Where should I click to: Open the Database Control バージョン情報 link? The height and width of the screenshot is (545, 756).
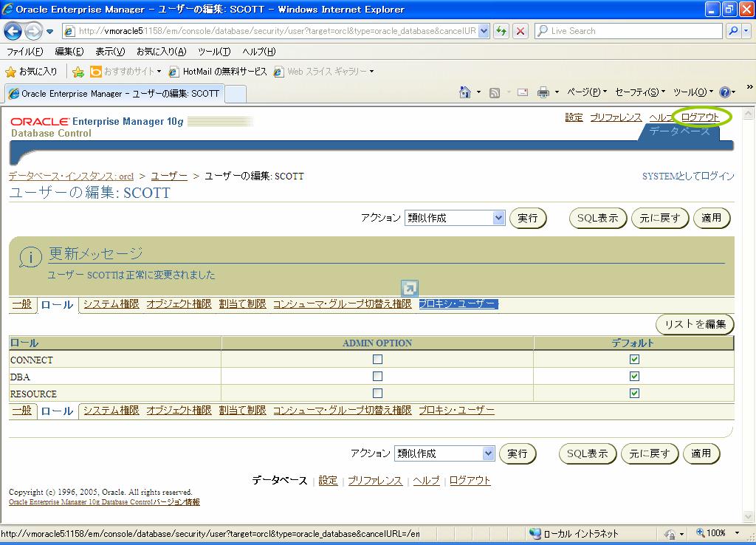pos(104,502)
